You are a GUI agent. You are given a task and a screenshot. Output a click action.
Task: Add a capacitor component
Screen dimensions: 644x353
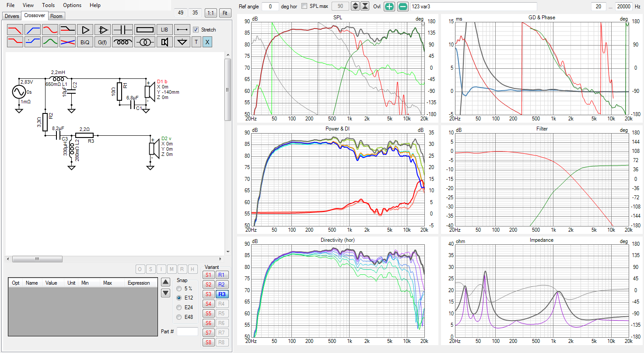(x=122, y=30)
